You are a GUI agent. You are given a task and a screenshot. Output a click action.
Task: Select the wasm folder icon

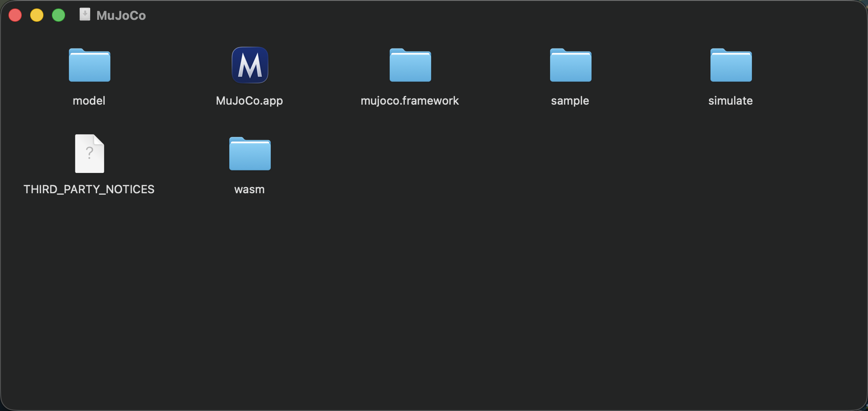pos(250,154)
